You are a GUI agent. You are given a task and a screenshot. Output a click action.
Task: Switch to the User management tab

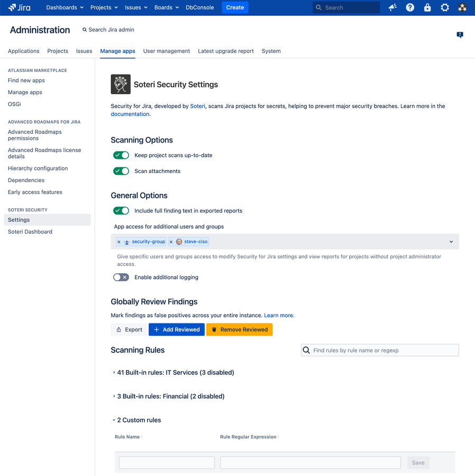[167, 51]
